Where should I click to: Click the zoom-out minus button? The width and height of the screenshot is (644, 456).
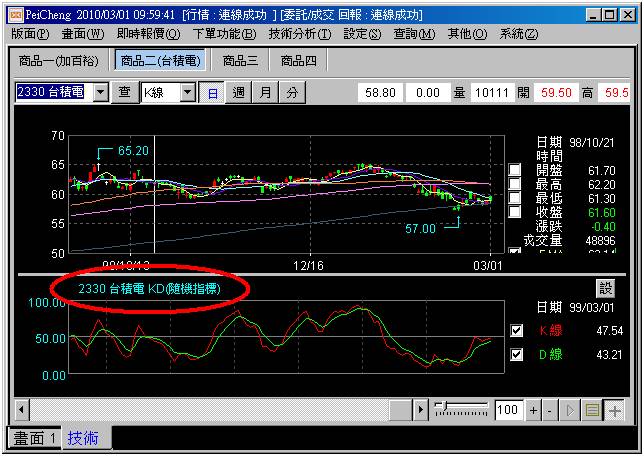549,410
